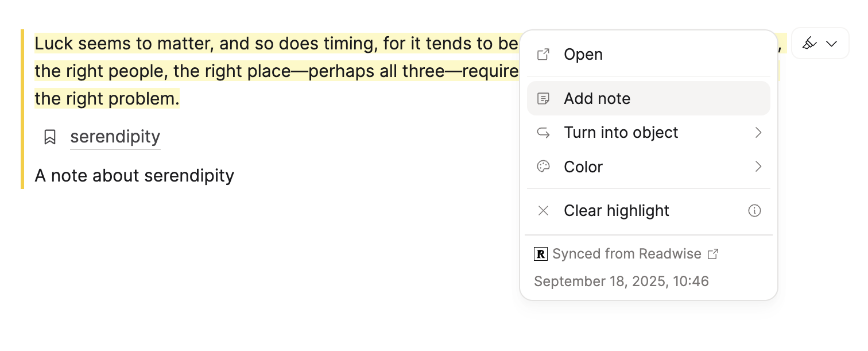868x351 pixels.
Task: Click the Turn into object arrow icon
Action: click(543, 133)
